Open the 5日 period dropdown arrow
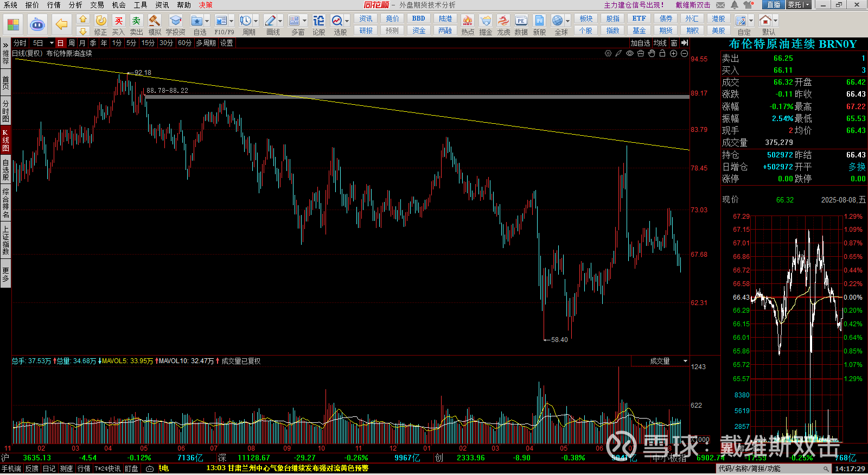868x475 pixels. click(x=52, y=43)
